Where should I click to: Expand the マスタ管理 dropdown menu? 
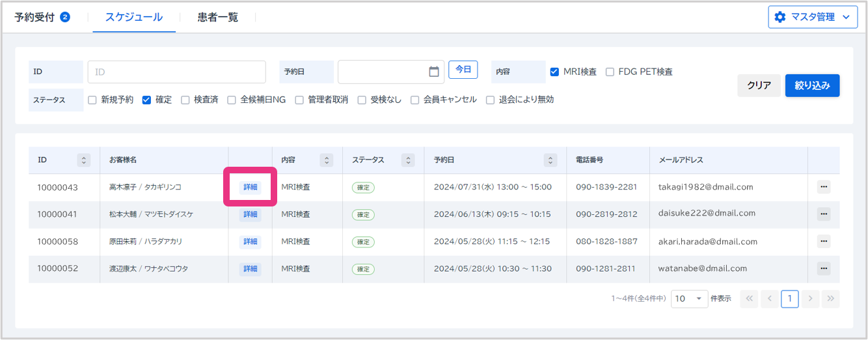[x=812, y=18]
